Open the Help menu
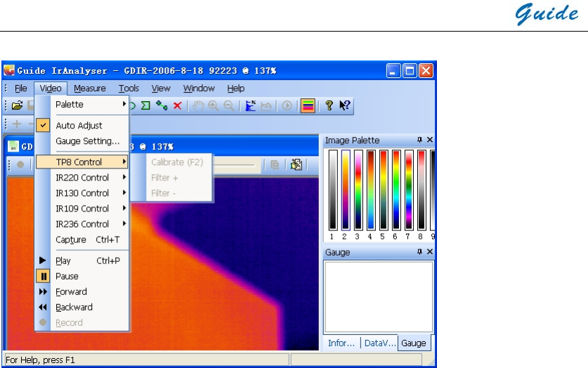The width and height of the screenshot is (588, 368). point(236,88)
